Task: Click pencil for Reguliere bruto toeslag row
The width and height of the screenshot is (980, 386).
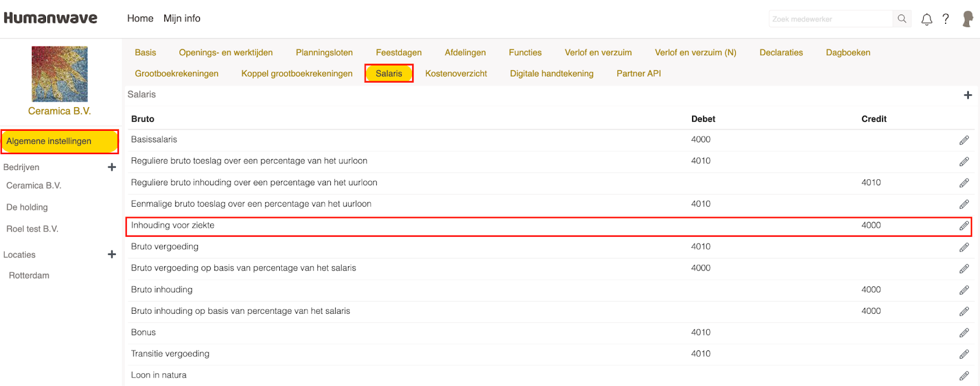Action: coord(964,161)
